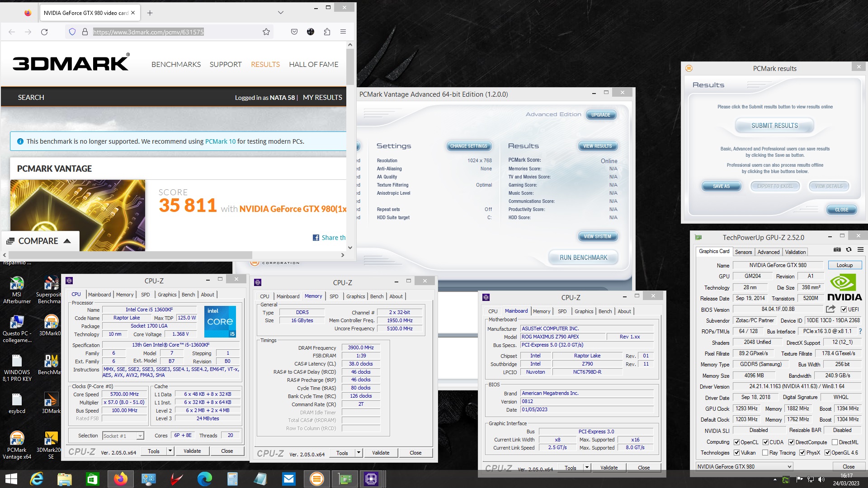
Task: Follow the PCMark 10 link
Action: pos(220,141)
